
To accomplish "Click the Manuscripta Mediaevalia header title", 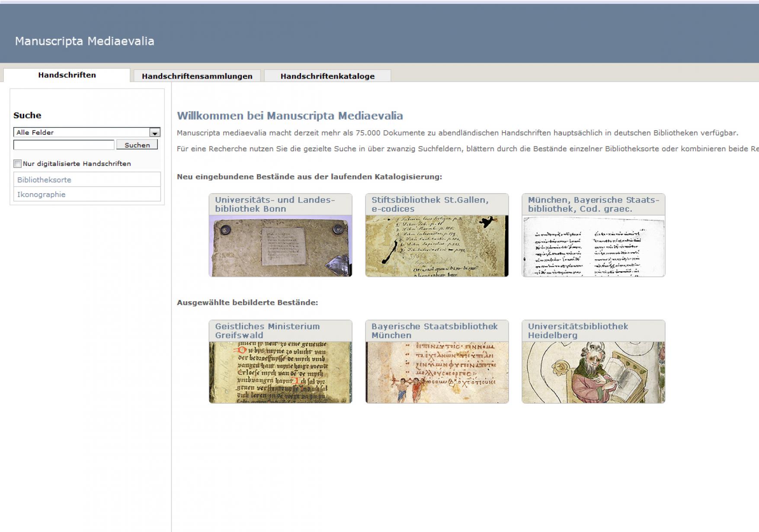I will click(85, 41).
